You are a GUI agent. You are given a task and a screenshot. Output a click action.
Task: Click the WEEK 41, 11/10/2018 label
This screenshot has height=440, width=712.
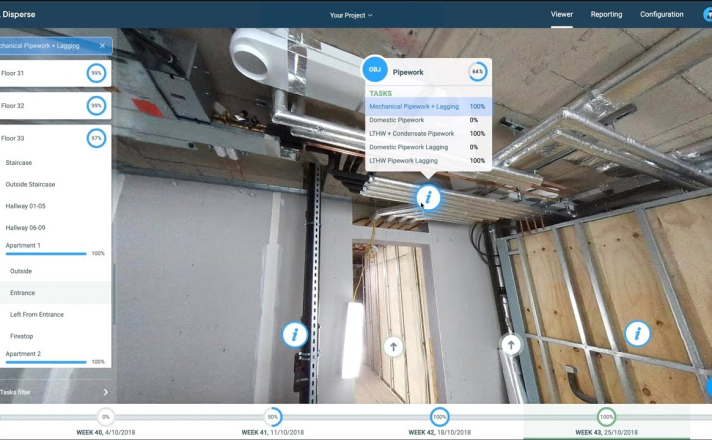pos(272,432)
